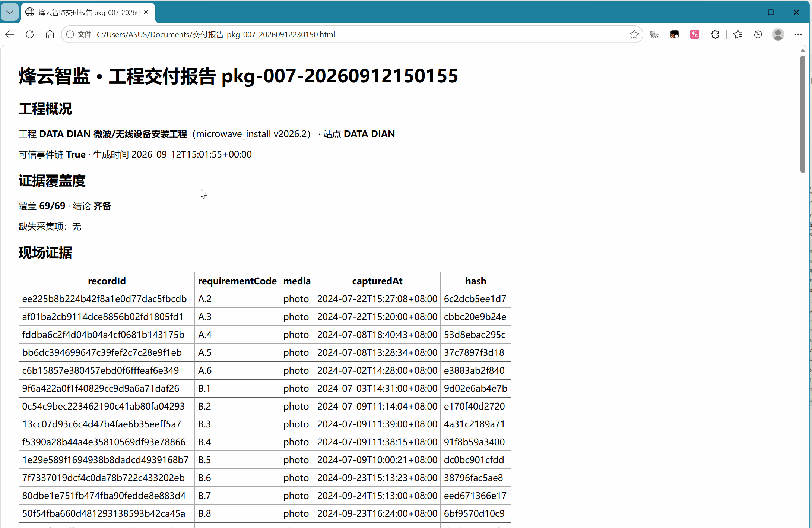This screenshot has height=528, width=812.
Task: Click the grey extension icon after the star
Action: click(x=654, y=34)
